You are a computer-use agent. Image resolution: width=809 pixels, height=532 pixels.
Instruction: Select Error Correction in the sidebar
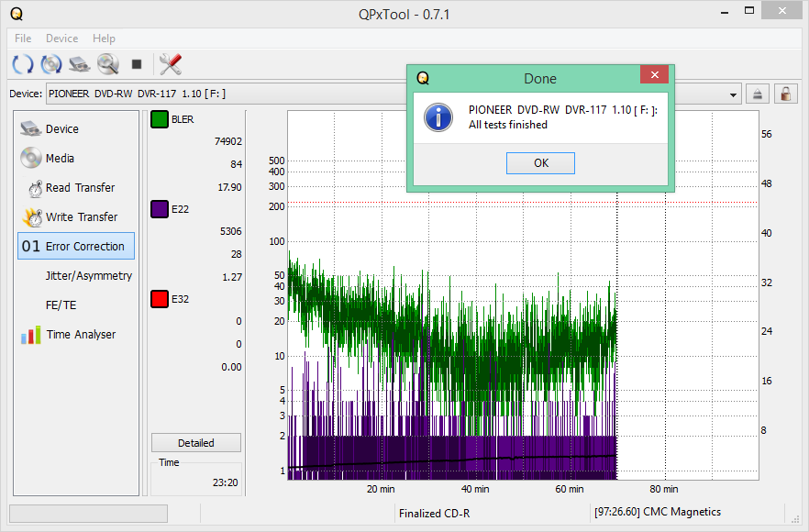76,246
